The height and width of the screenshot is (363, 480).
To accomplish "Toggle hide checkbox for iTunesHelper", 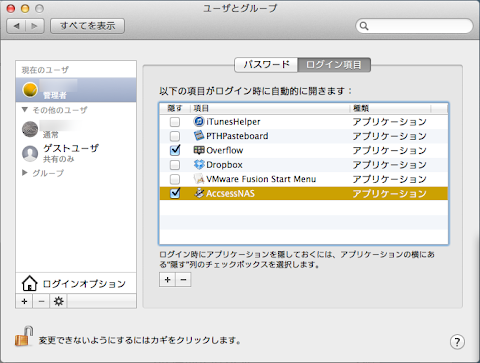I will click(175, 122).
